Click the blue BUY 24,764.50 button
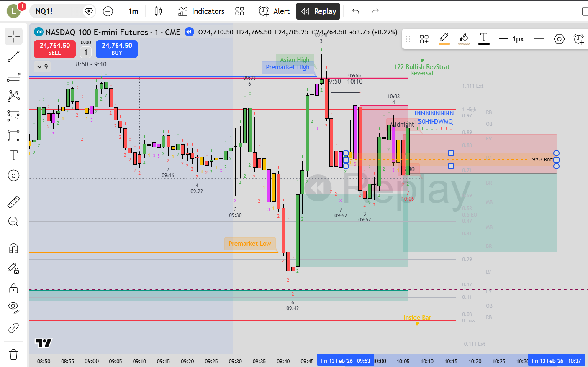 tap(117, 49)
